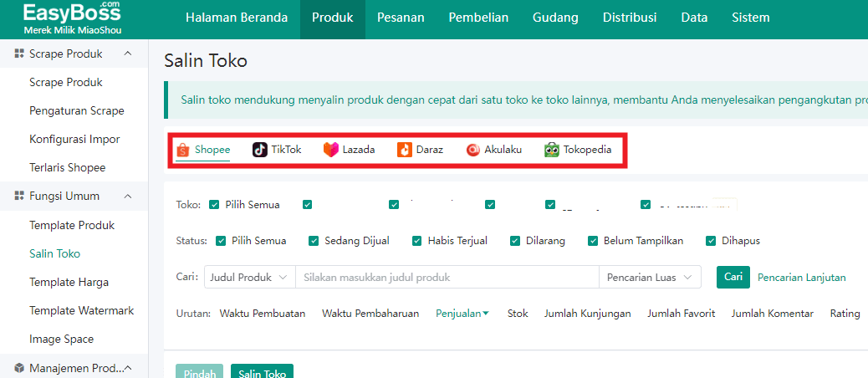Uncheck Dihapus status
The image size is (868, 378).
coord(711,241)
